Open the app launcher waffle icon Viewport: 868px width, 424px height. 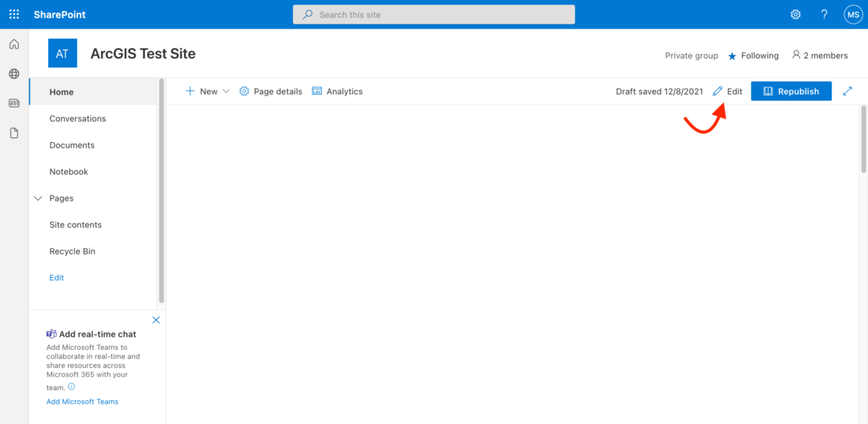(14, 14)
